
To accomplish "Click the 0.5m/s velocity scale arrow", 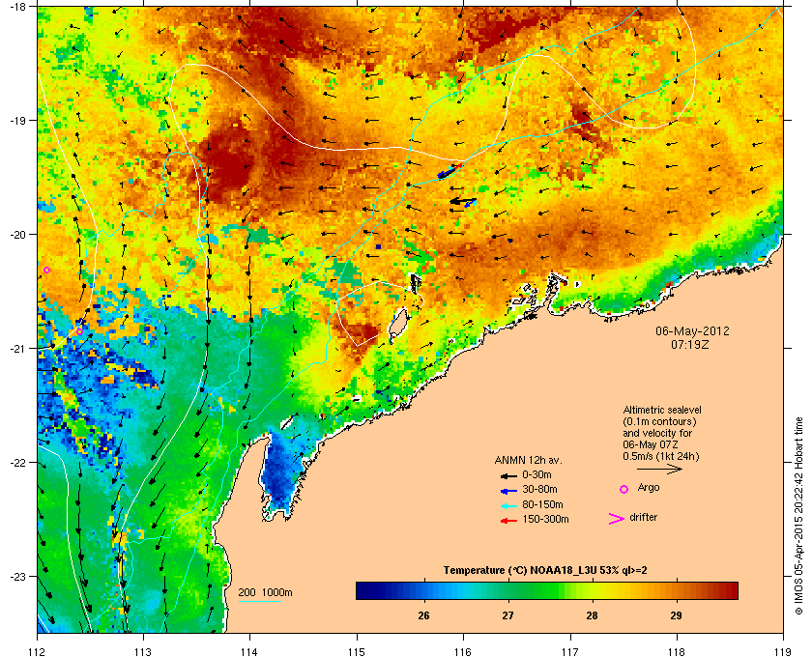I will [659, 469].
